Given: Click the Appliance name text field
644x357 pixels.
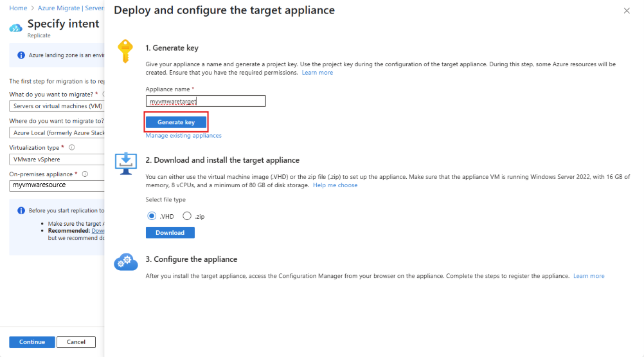Looking at the screenshot, I should click(x=206, y=101).
